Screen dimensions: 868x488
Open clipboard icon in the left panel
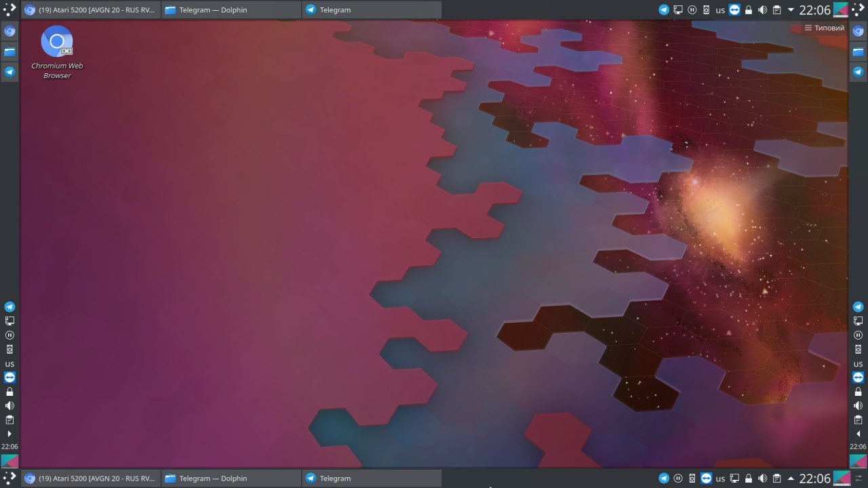pyautogui.click(x=9, y=420)
